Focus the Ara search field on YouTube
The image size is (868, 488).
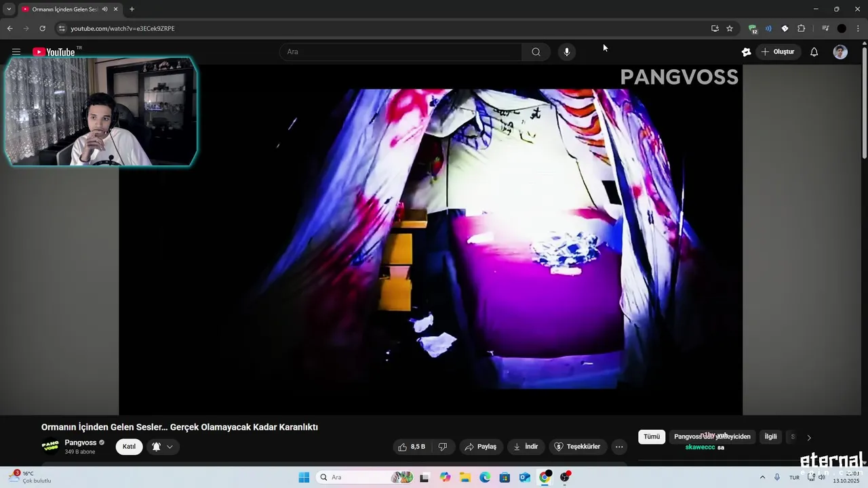pyautogui.click(x=400, y=52)
